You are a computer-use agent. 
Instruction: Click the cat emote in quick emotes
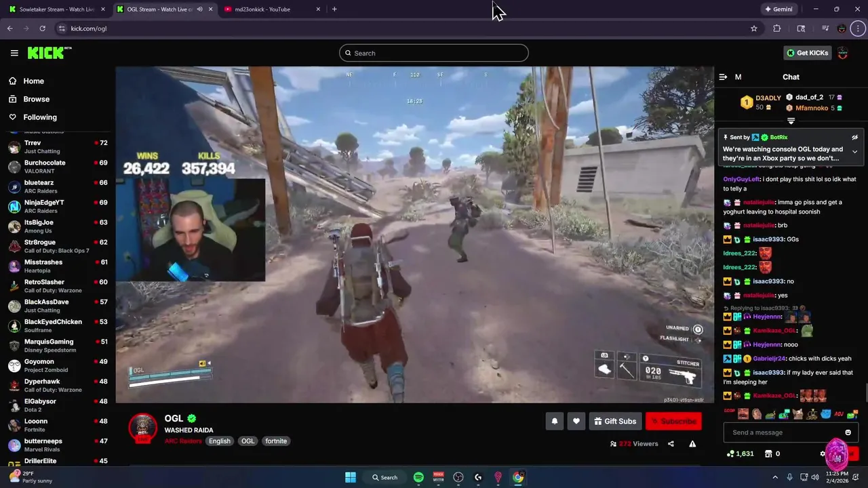[x=798, y=413]
